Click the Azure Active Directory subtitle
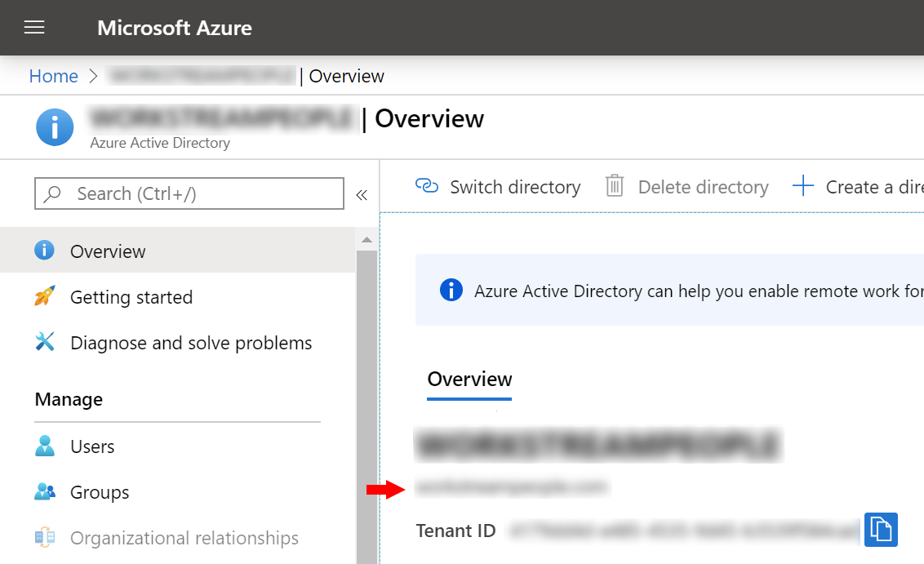Viewport: 924px width, 564px height. click(x=160, y=143)
